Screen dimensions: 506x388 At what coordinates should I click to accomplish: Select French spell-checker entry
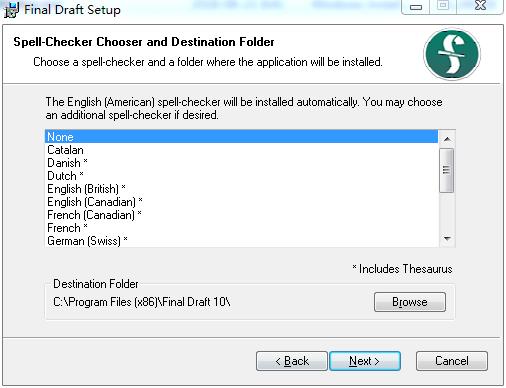(x=241, y=228)
